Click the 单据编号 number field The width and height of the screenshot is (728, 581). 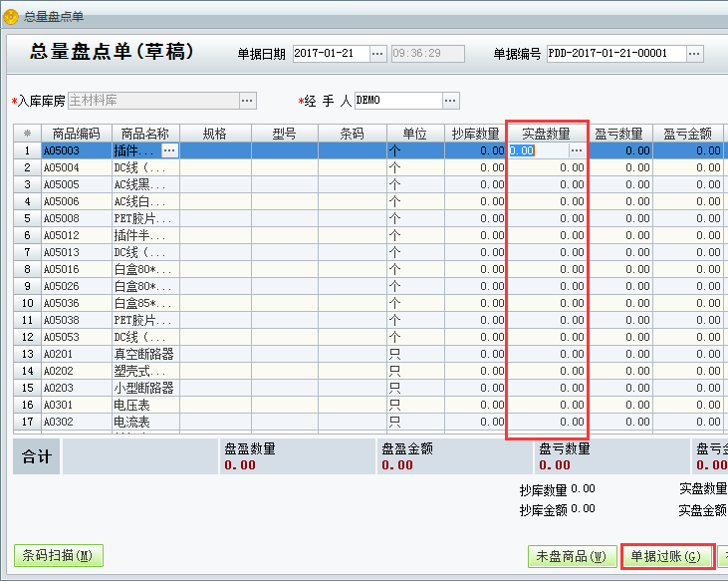pyautogui.click(x=616, y=54)
